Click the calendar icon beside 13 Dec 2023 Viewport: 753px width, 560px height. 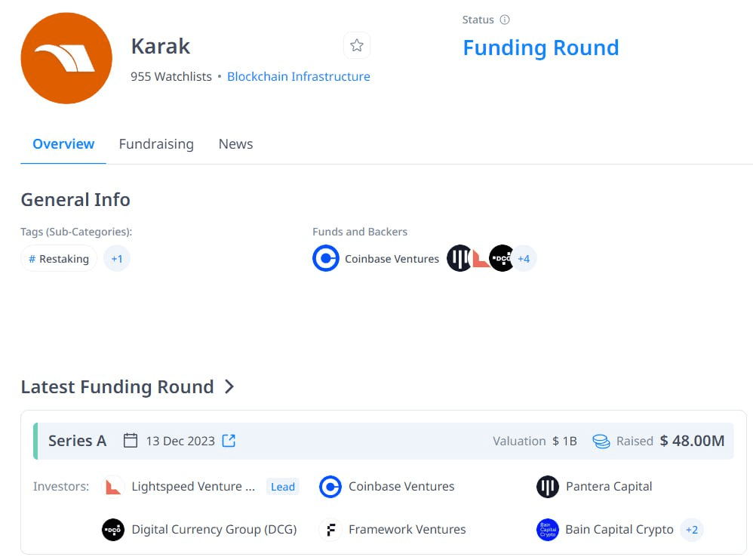130,441
